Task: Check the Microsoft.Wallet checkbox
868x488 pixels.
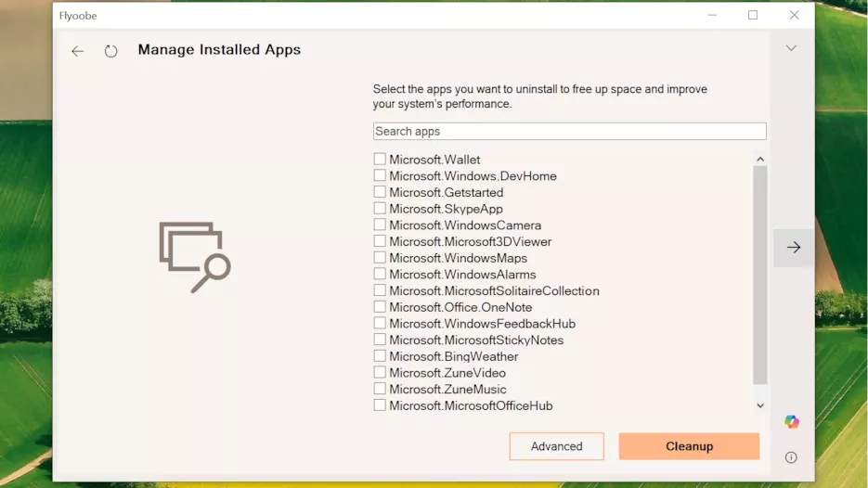Action: [x=380, y=160]
